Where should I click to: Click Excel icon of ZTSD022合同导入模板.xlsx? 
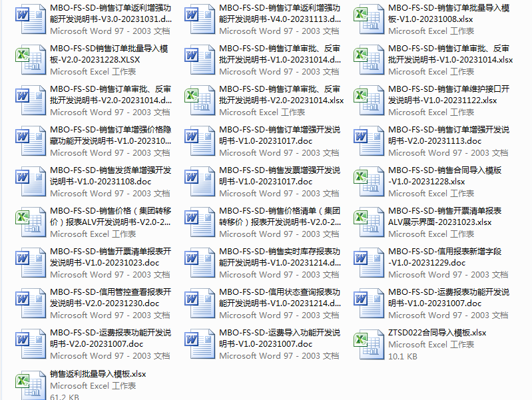(369, 343)
